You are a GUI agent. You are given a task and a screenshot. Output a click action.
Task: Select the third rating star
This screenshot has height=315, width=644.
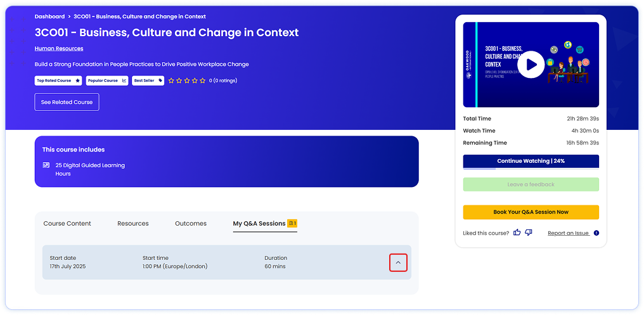pyautogui.click(x=187, y=80)
